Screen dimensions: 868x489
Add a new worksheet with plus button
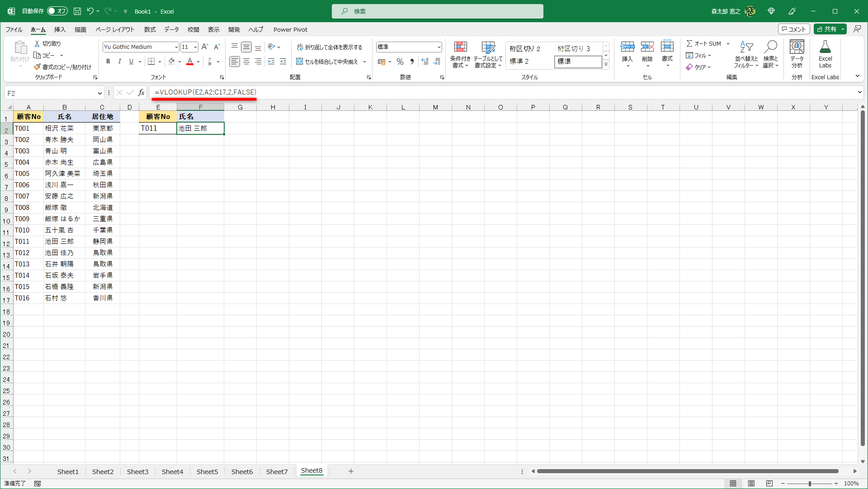click(x=351, y=471)
